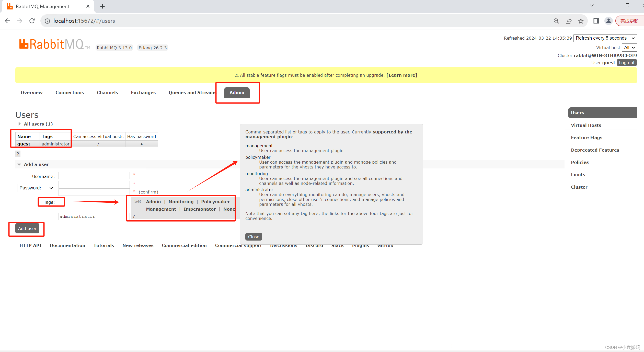
Task: Select the Virtual host dropdown
Action: (x=628, y=47)
